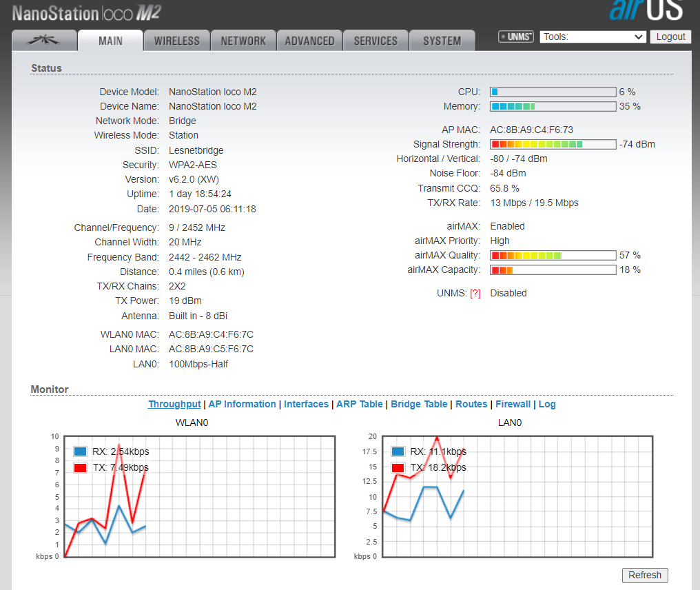The image size is (700, 590).
Task: Click the SSID value Lesnetbridge
Action: tap(196, 150)
